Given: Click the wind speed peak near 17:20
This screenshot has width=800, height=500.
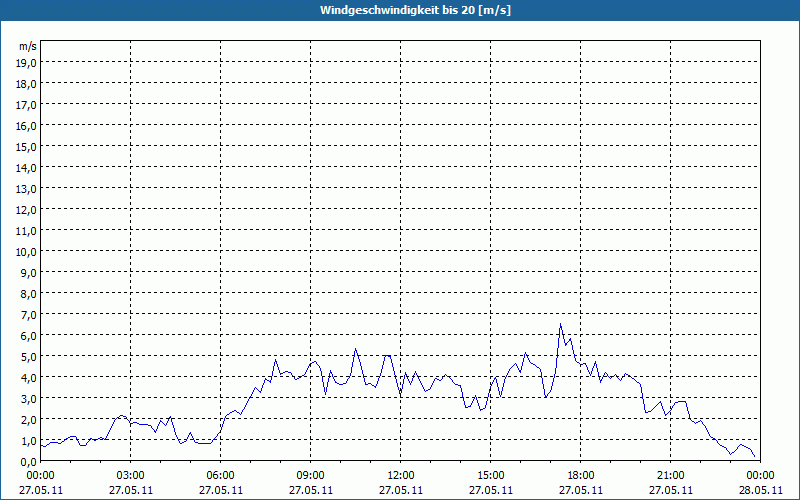Looking at the screenshot, I should pyautogui.click(x=560, y=324).
